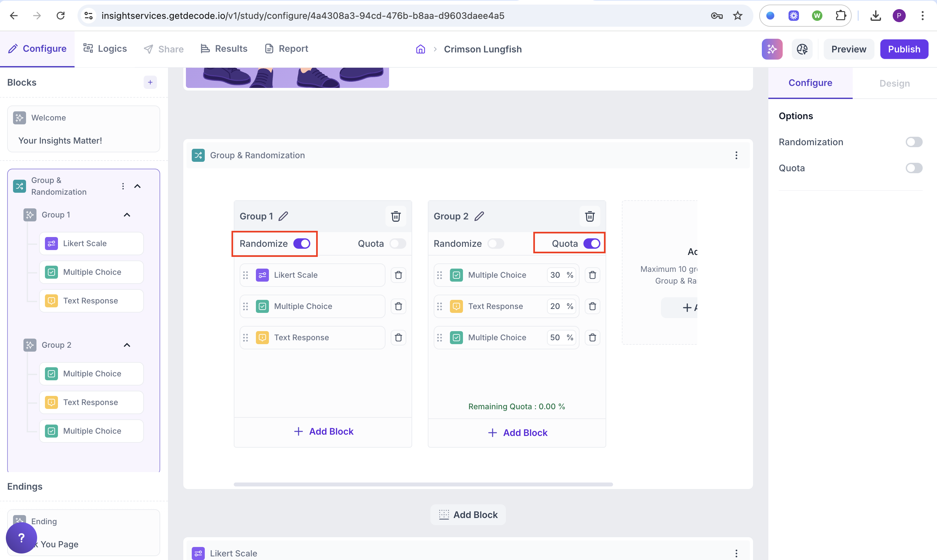The width and height of the screenshot is (937, 560).
Task: Click the plus icon beside Blocks
Action: pyautogui.click(x=150, y=82)
